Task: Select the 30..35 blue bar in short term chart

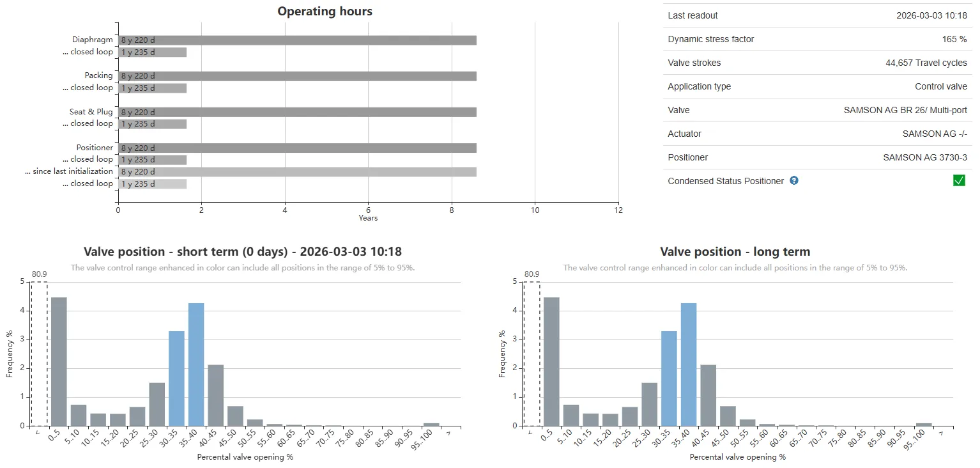Action: pyautogui.click(x=176, y=378)
